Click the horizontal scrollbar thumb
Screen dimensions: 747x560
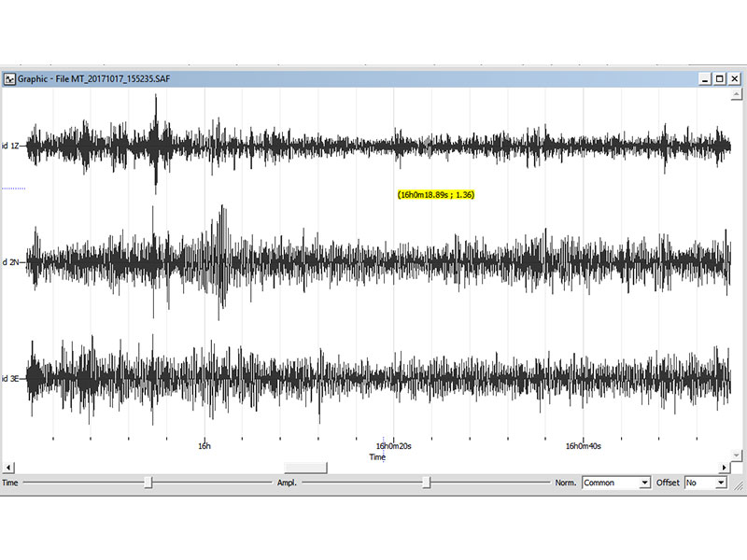305,467
